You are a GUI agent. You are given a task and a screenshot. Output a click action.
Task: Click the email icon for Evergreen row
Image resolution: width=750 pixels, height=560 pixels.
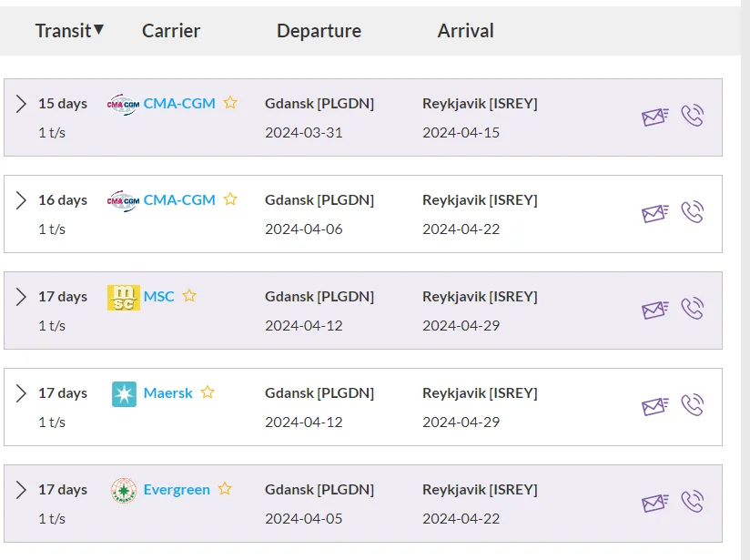(654, 503)
